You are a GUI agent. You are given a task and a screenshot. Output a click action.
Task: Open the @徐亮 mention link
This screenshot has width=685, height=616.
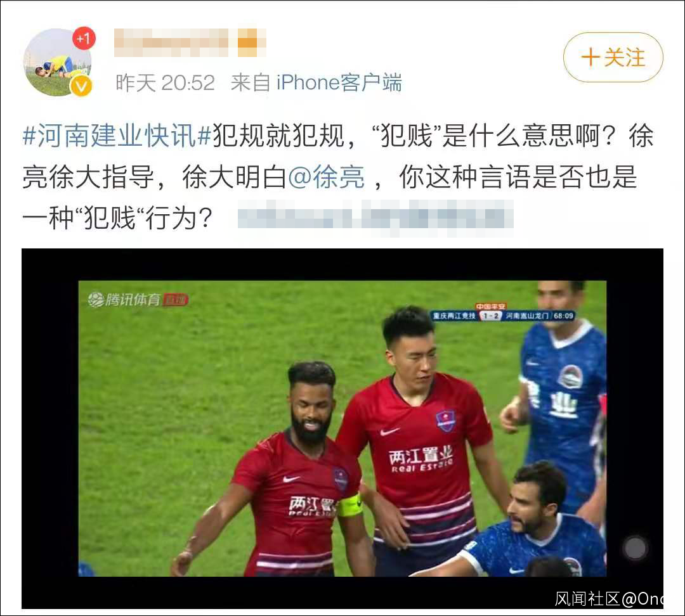(327, 177)
